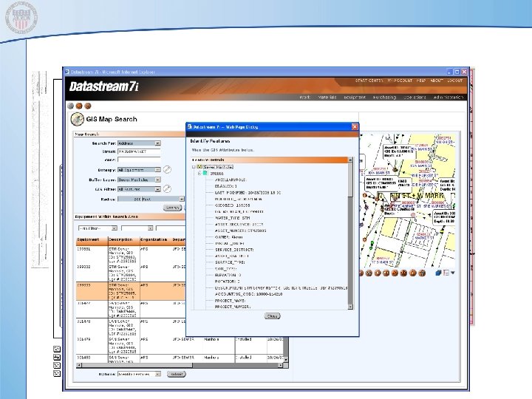
Task: Open the GIS Filter dropdown showing All Features
Action: coord(139,189)
